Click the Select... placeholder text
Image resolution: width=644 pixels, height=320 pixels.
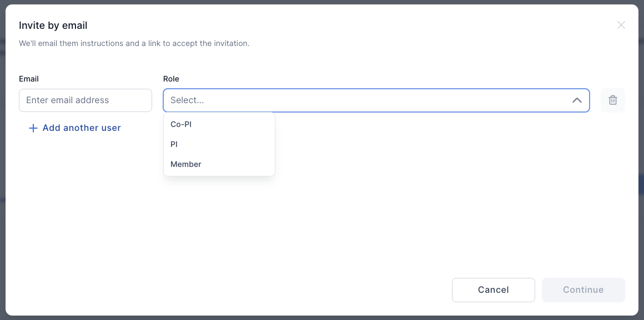(x=187, y=100)
